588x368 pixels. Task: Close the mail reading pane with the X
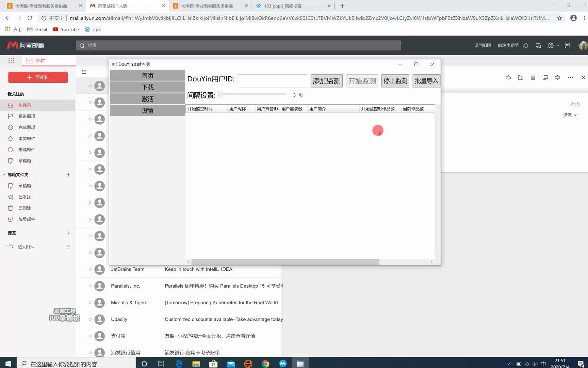pos(583,78)
